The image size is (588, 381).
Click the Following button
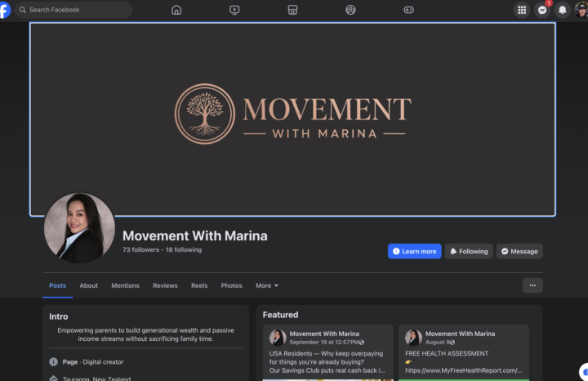pyautogui.click(x=469, y=251)
